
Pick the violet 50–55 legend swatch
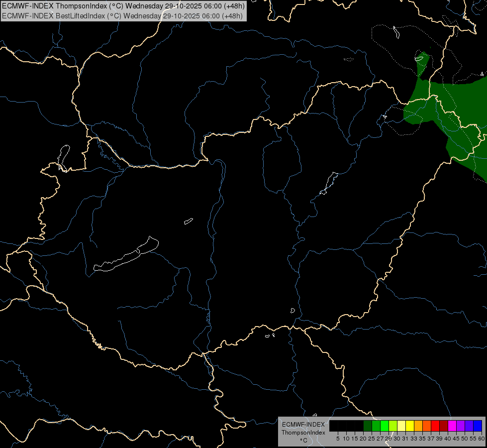pos(469,426)
